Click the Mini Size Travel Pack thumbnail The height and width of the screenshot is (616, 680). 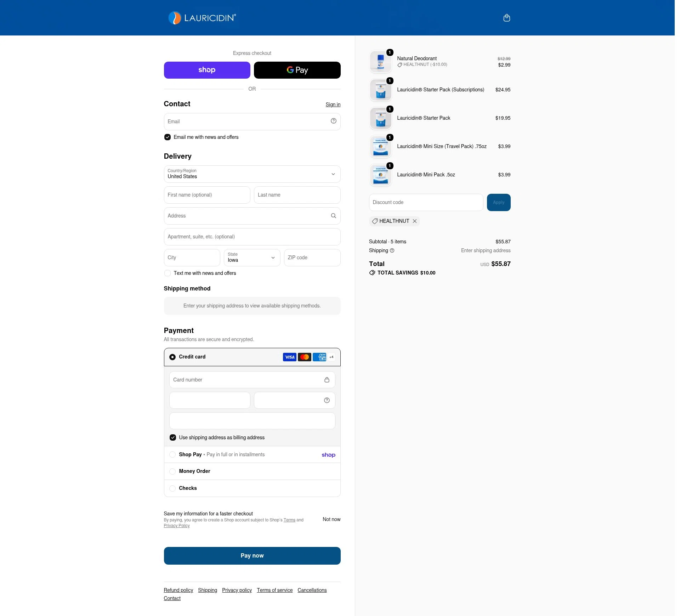[x=380, y=147]
